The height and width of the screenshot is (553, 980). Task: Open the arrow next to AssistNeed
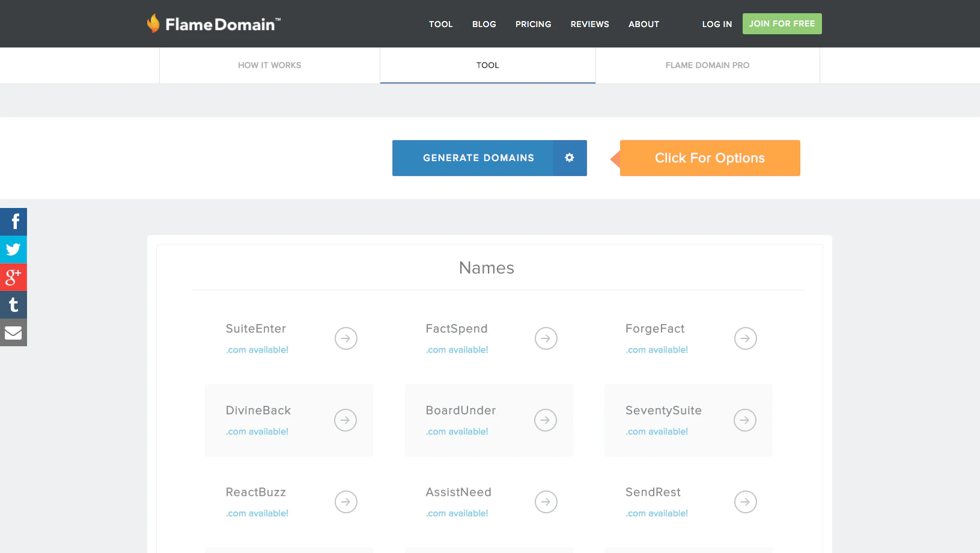(x=546, y=502)
